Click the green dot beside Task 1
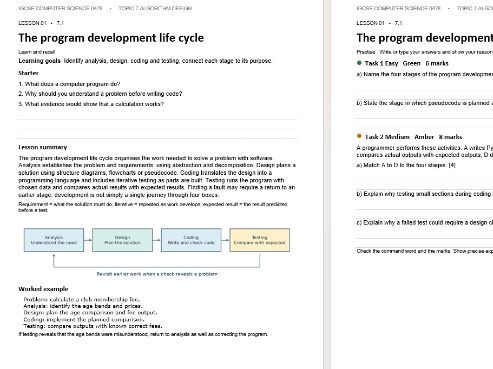The image size is (493, 369). click(359, 63)
